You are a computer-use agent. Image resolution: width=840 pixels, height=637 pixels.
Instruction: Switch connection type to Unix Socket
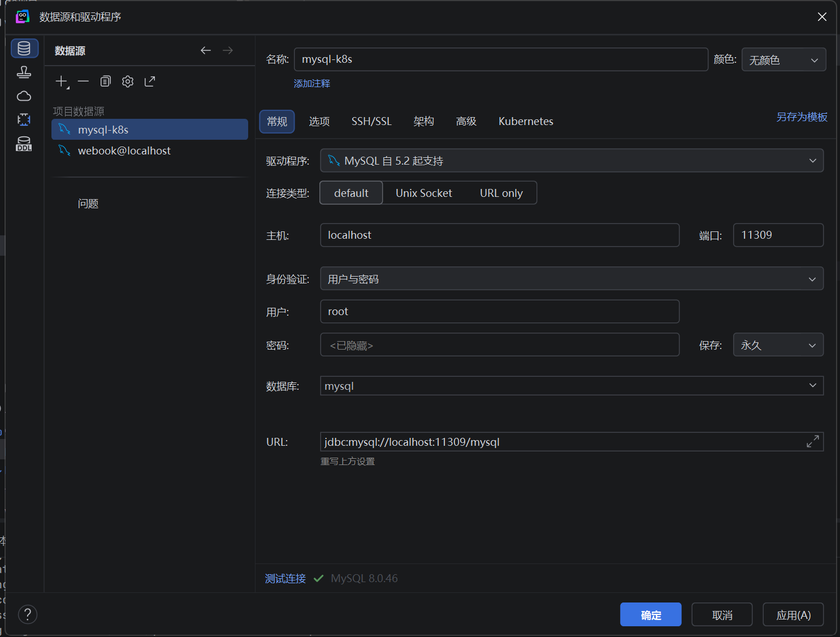click(x=424, y=193)
